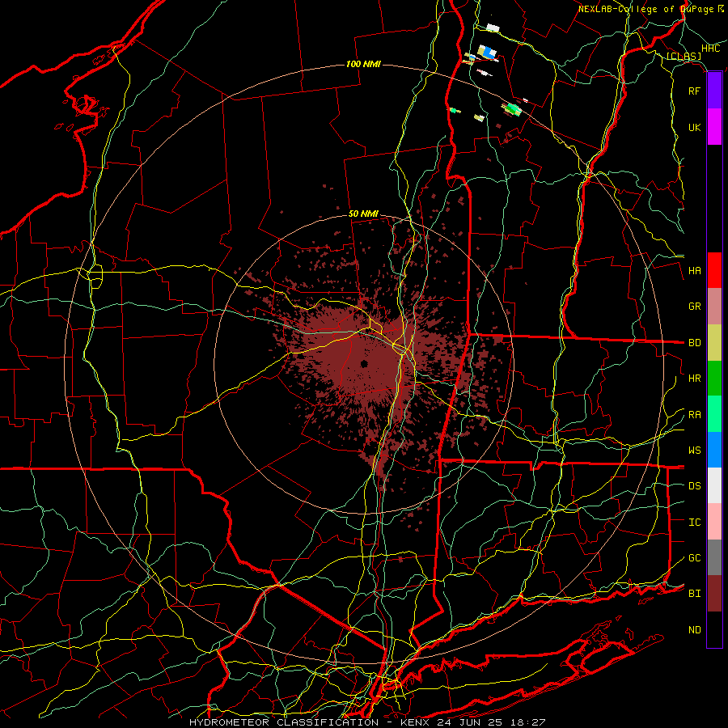728x728 pixels.
Task: Click the RF legend label
Action: coord(695,91)
